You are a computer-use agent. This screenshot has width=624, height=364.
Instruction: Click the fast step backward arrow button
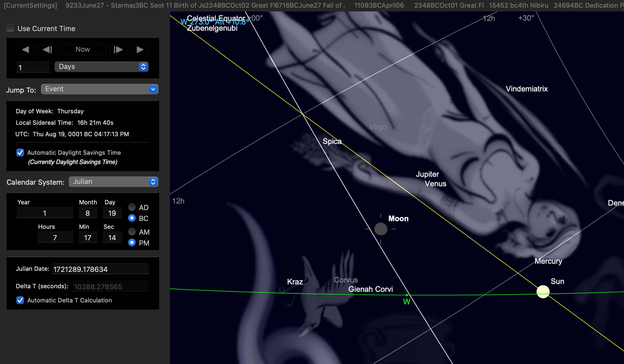26,50
